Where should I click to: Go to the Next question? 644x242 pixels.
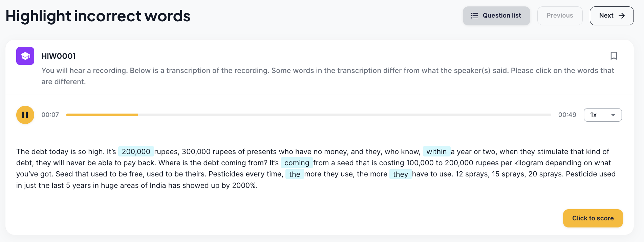point(611,16)
